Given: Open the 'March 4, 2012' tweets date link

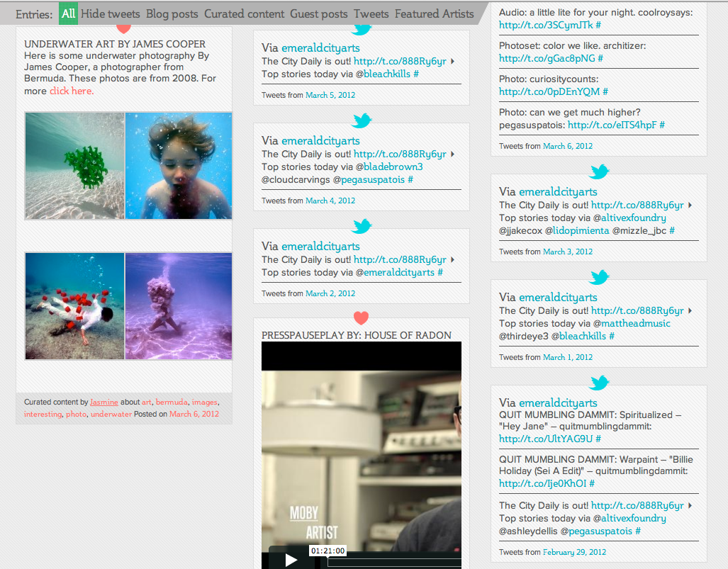Looking at the screenshot, I should point(330,201).
